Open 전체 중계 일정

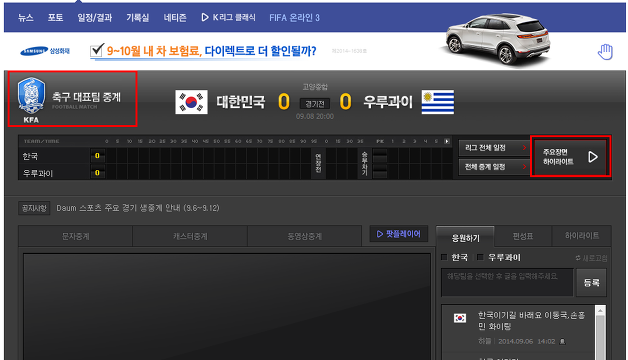(494, 167)
